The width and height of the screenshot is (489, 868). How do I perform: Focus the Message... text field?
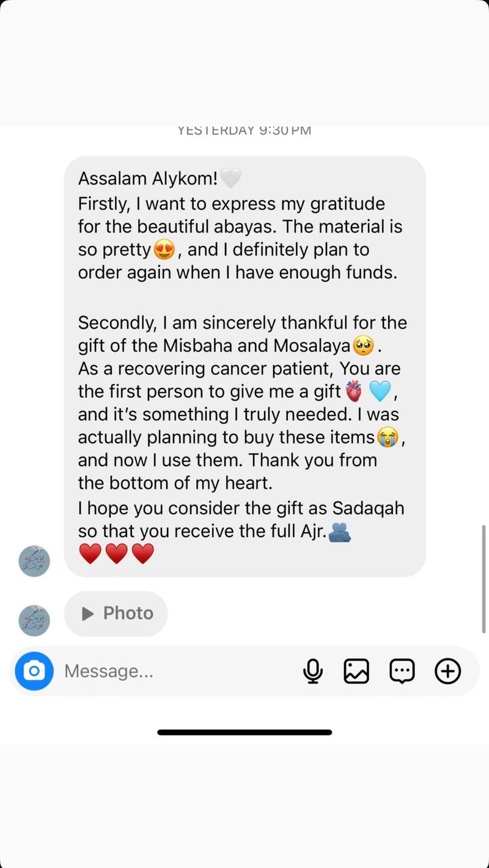point(177,671)
